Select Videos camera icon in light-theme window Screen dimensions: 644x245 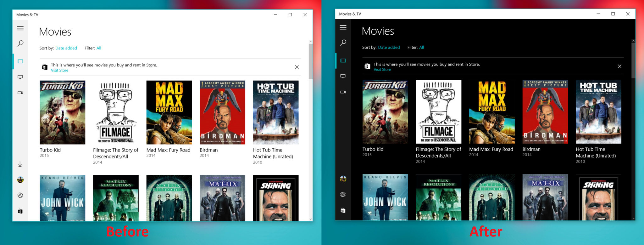click(20, 93)
